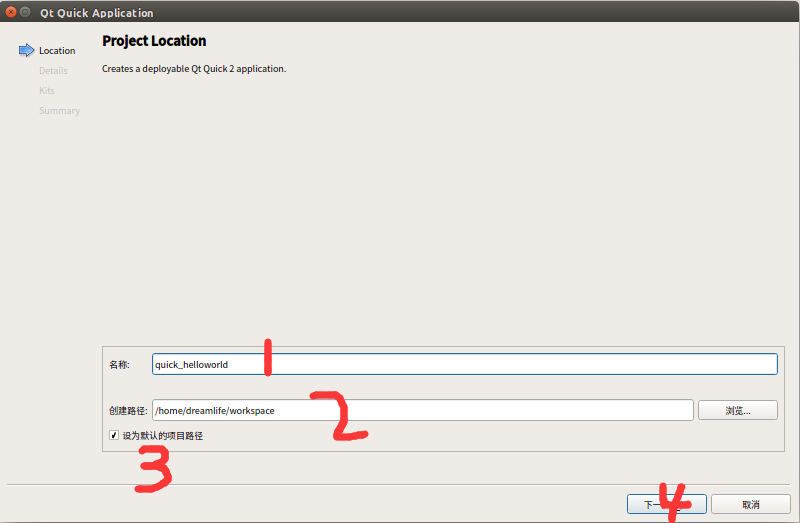Click the Project Location heading
The width and height of the screenshot is (800, 523).
[x=154, y=41]
